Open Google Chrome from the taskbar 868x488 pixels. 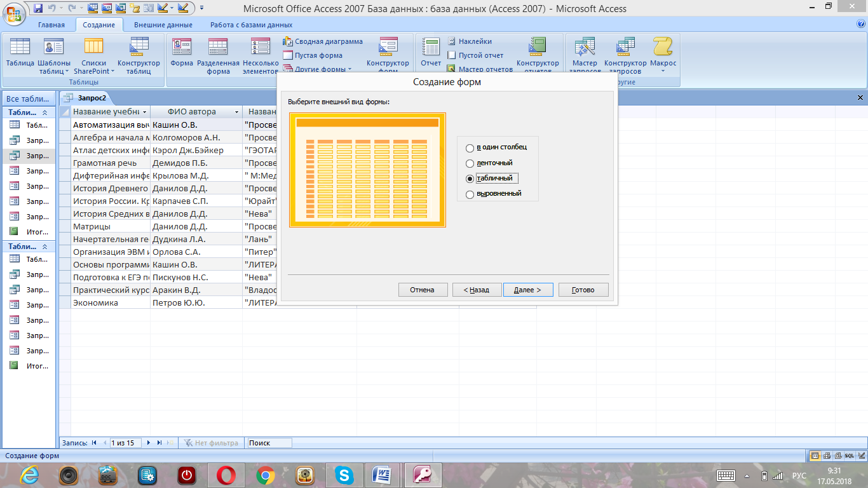tap(266, 475)
